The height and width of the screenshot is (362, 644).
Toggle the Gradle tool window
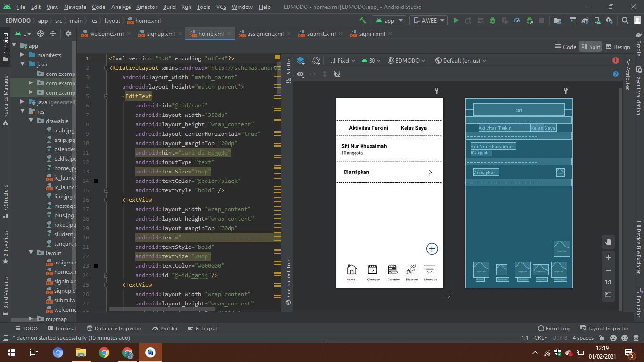tap(639, 44)
